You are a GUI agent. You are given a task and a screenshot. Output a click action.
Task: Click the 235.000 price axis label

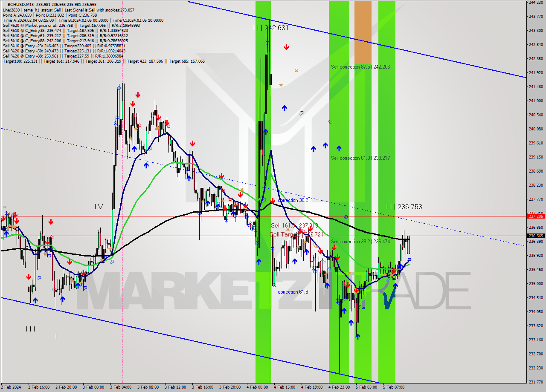tap(535, 284)
